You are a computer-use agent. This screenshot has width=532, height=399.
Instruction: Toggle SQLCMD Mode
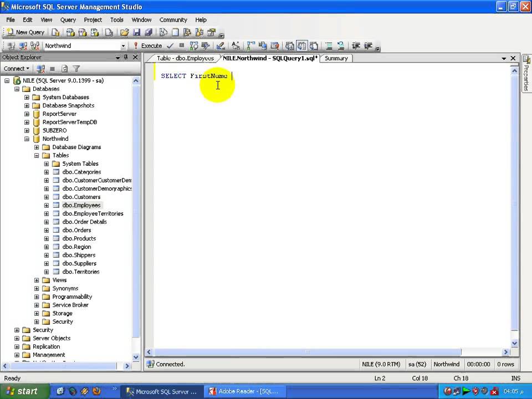pyautogui.click(x=274, y=45)
